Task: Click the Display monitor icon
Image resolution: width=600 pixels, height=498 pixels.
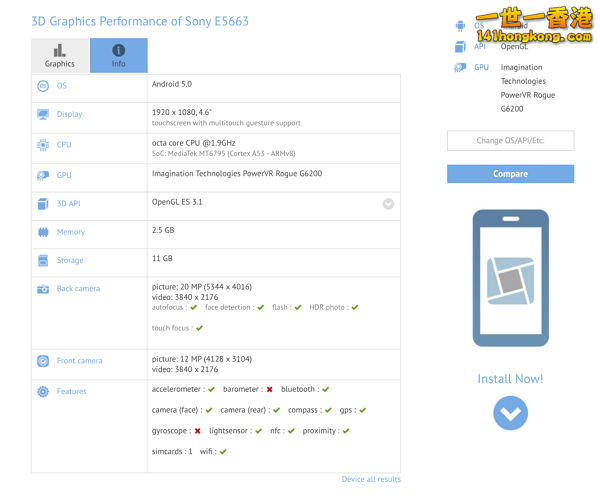Action: point(43,115)
